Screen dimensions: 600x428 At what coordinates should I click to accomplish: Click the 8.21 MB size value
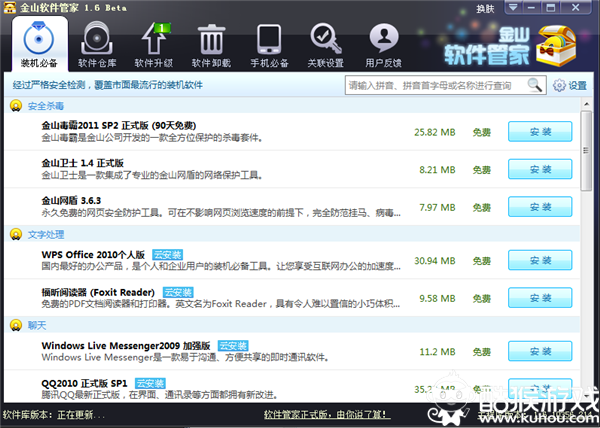(x=437, y=170)
